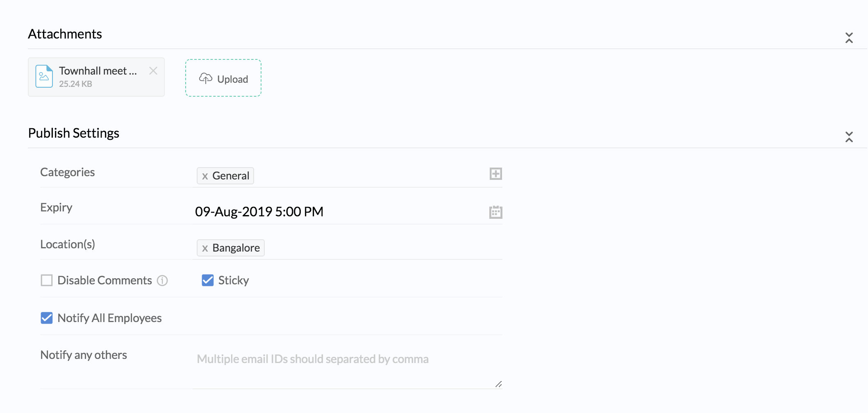The width and height of the screenshot is (868, 413).
Task: Collapse the Publish Settings section
Action: tap(849, 137)
